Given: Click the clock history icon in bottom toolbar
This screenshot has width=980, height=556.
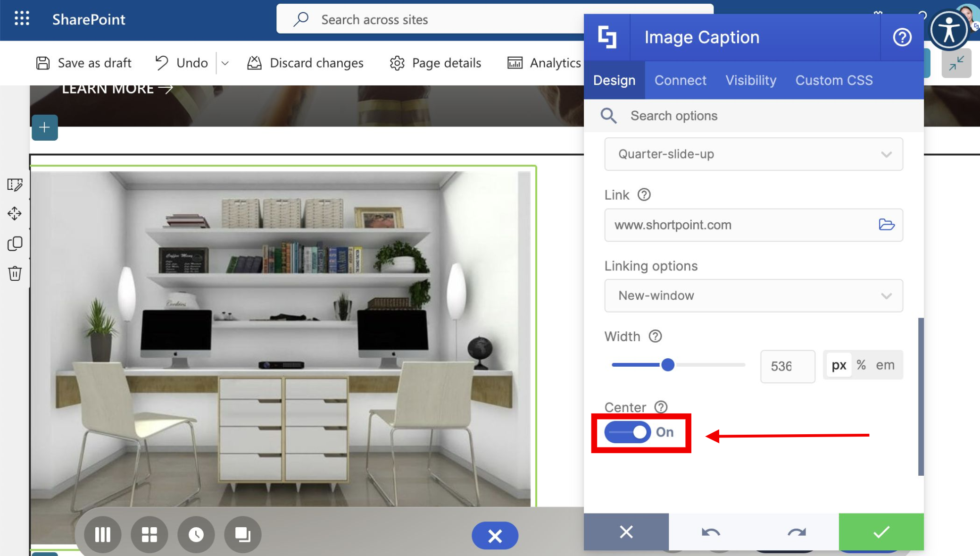Looking at the screenshot, I should [196, 535].
